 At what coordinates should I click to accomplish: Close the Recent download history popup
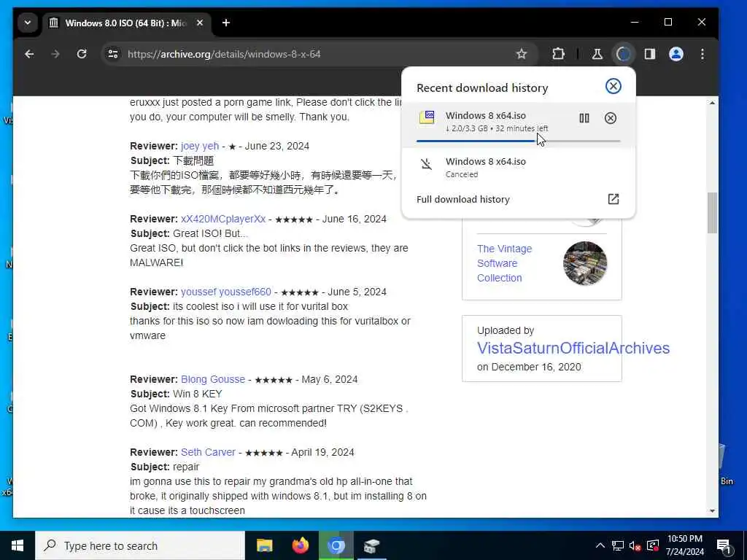coord(613,86)
